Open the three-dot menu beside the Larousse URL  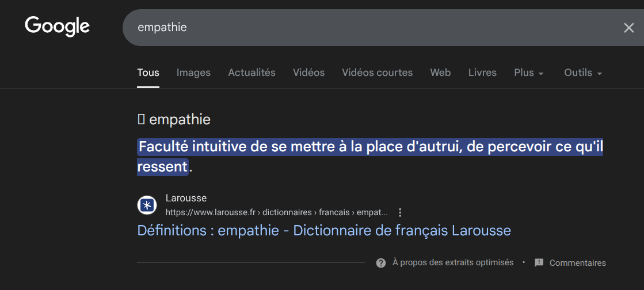(401, 212)
